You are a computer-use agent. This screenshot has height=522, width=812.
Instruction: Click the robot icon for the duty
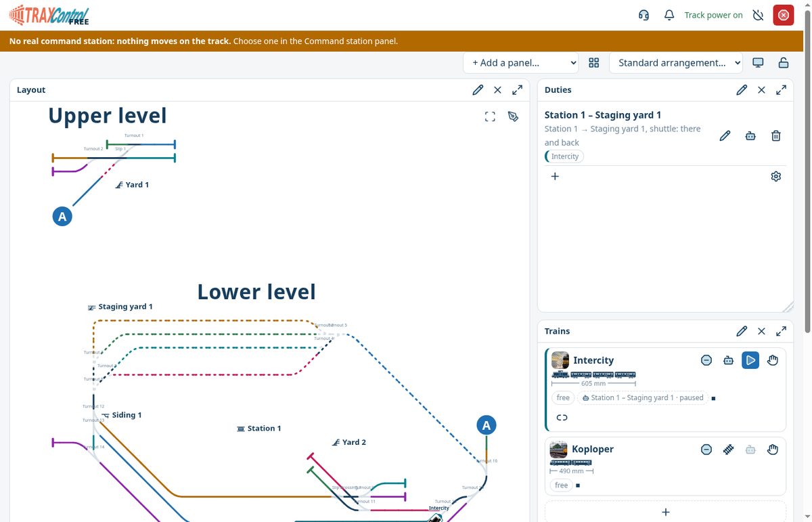(750, 136)
